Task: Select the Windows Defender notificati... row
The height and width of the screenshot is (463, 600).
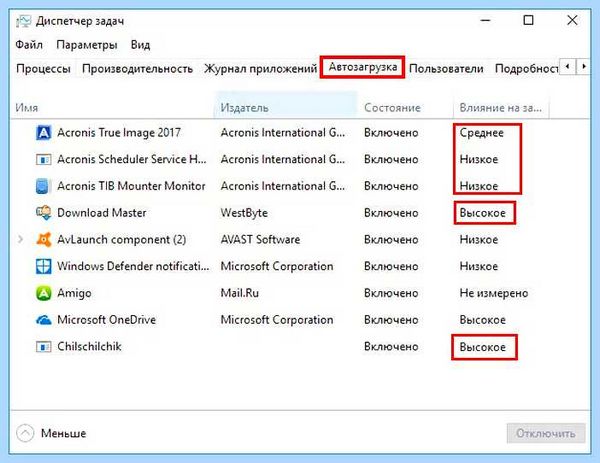Action: pyautogui.click(x=300, y=266)
